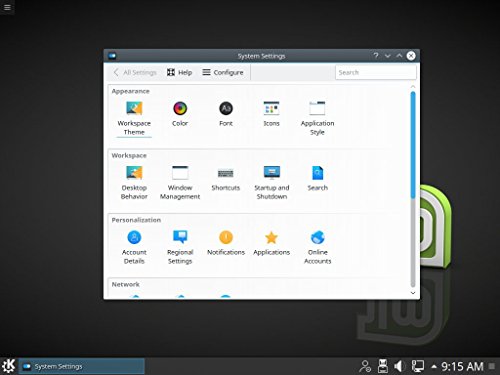Focus the Search input field
500x375 pixels.
point(376,72)
